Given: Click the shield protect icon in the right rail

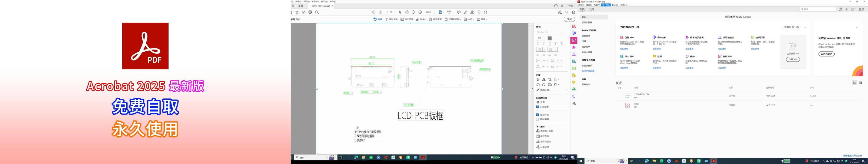Looking at the screenshot, I should click(x=574, y=97).
